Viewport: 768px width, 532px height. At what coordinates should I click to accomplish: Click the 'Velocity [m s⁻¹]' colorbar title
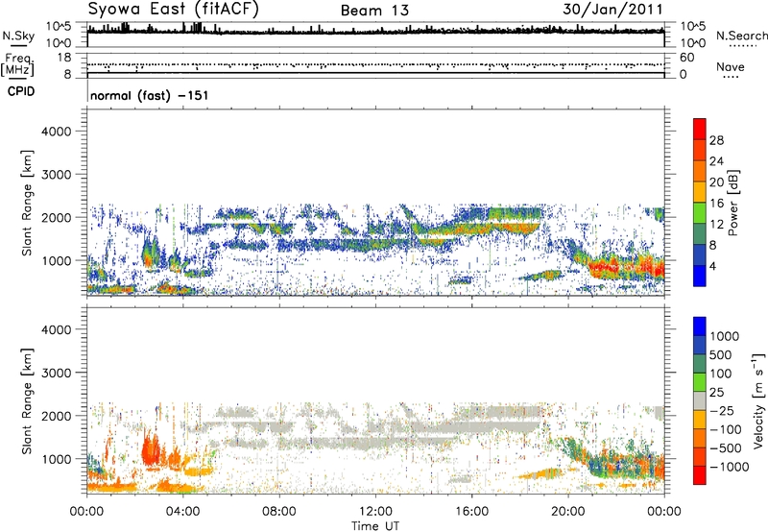pos(758,400)
